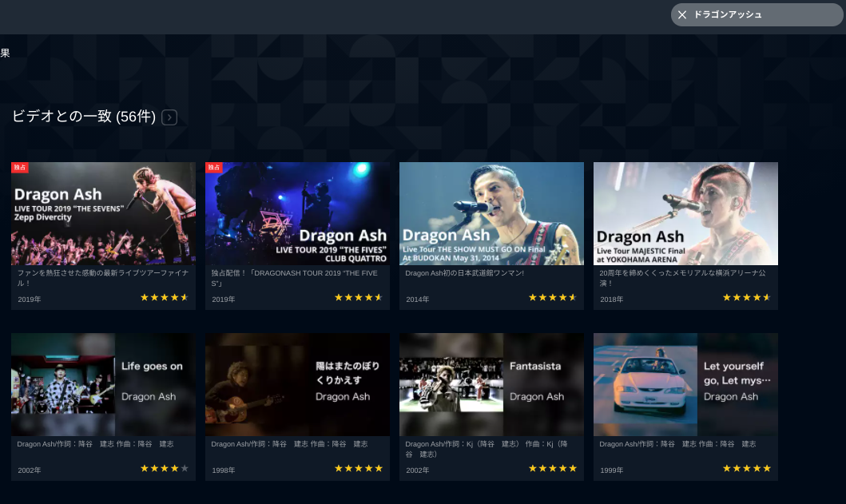Screen dimensions: 846x504
Task: Click the star rating on THE SEVENS card
Action: click(164, 297)
